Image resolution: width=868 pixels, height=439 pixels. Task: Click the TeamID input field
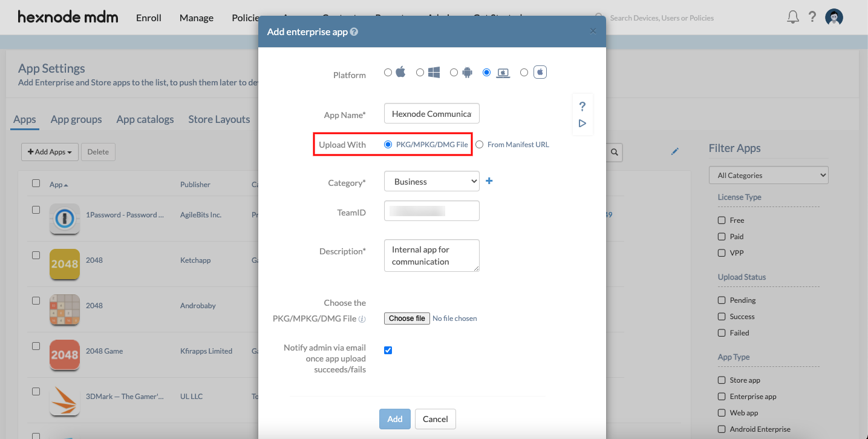tap(432, 211)
